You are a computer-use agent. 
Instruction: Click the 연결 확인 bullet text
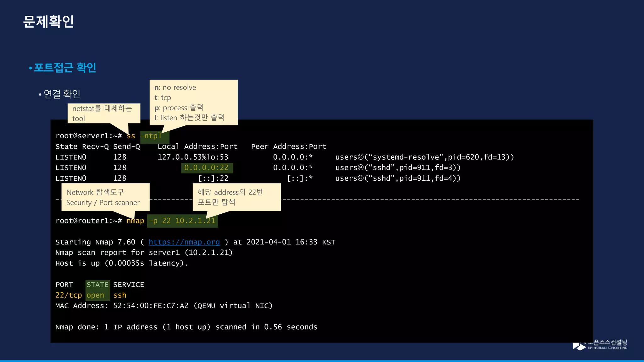[62, 94]
